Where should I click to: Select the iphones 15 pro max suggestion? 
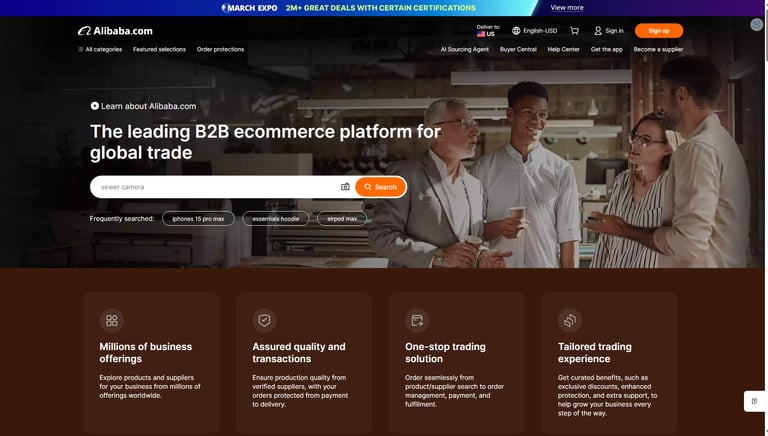(198, 218)
